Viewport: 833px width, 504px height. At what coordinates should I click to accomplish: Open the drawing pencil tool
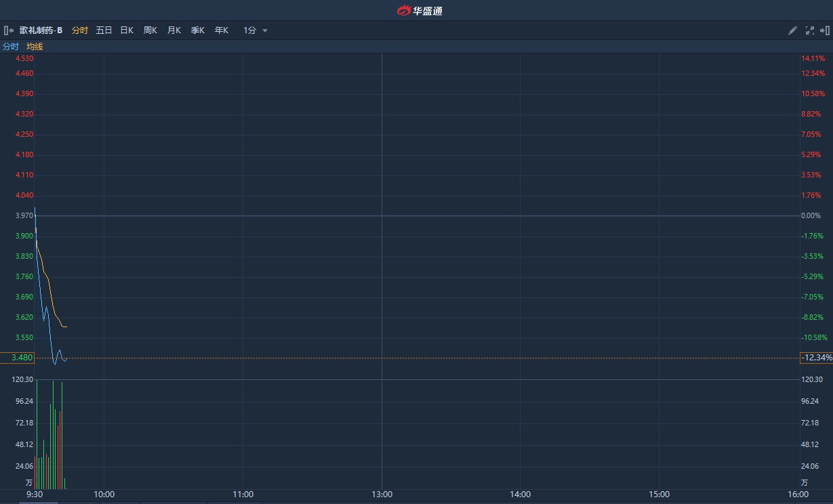pyautogui.click(x=792, y=30)
